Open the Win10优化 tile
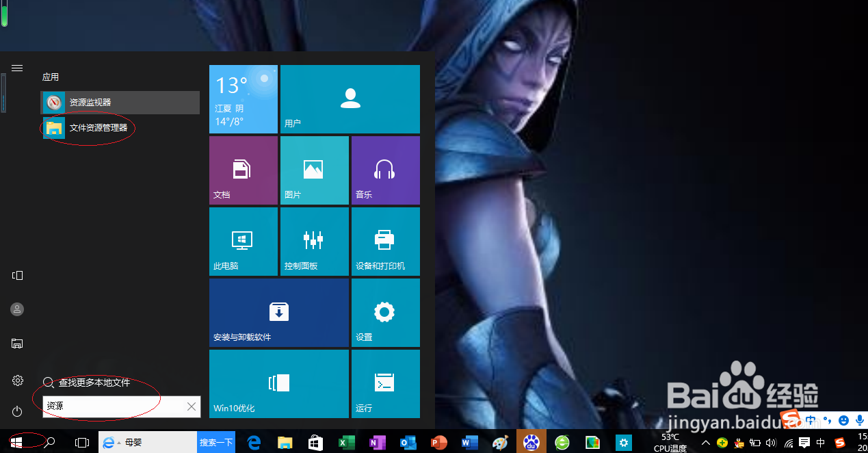 [279, 384]
